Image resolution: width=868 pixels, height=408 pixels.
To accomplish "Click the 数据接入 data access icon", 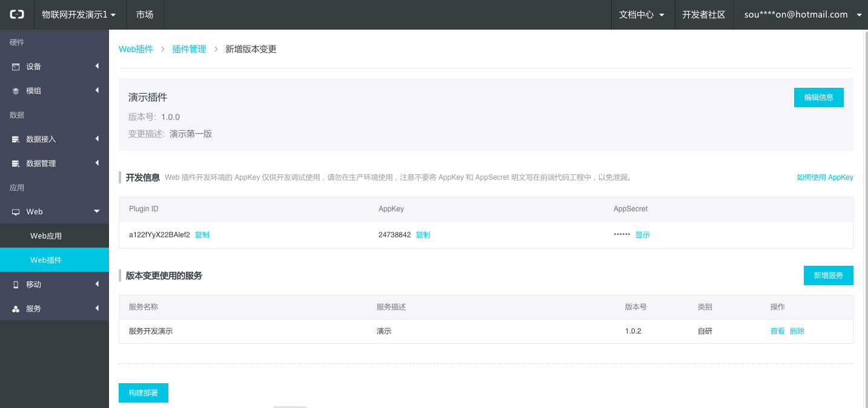I will (x=16, y=139).
